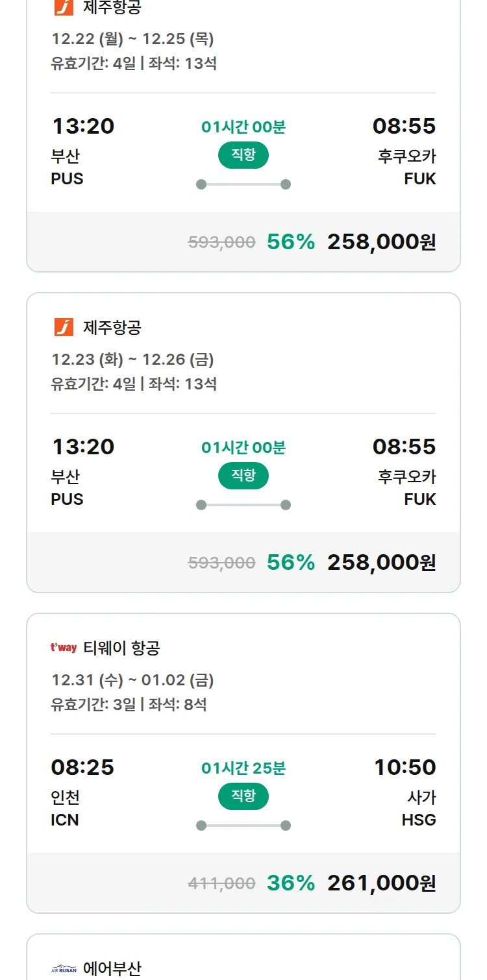This screenshot has height=980, width=487.
Task: Click the t'way airline logo
Action: point(64,648)
